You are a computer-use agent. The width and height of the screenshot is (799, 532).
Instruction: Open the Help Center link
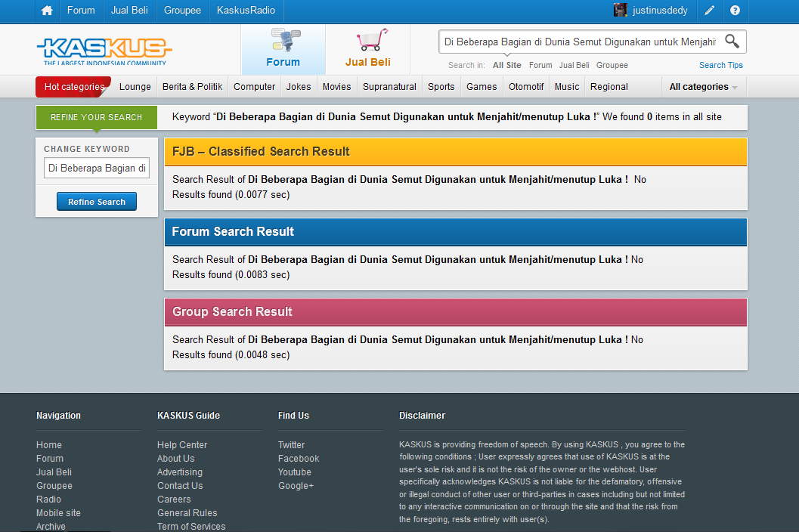tap(182, 445)
